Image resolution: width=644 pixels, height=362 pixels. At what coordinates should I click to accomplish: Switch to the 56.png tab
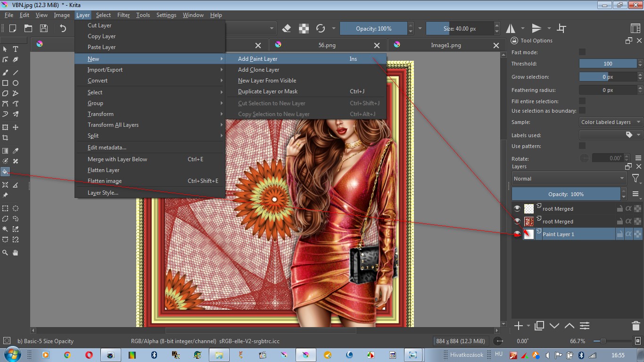328,45
